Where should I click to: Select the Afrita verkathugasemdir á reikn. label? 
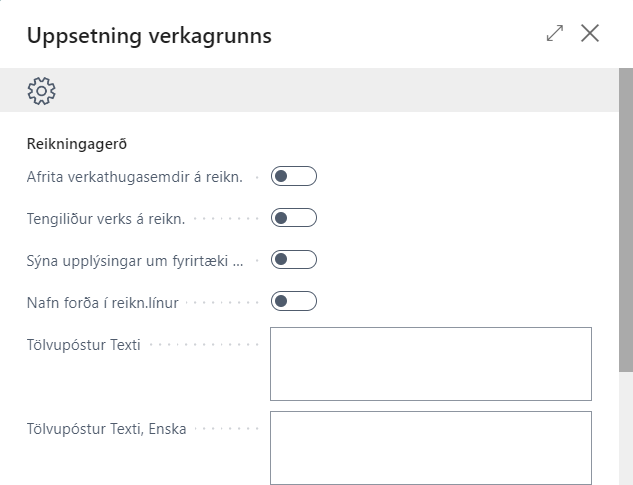[134, 177]
